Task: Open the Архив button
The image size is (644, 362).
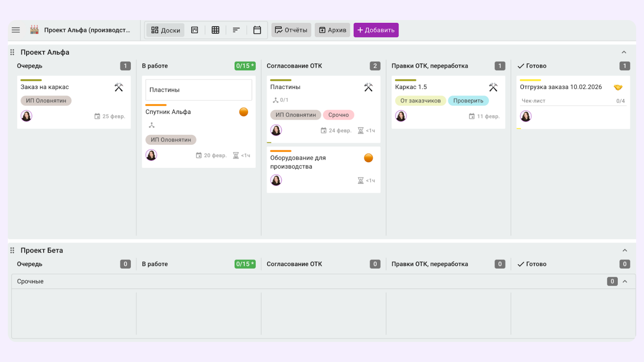Action: click(x=332, y=30)
